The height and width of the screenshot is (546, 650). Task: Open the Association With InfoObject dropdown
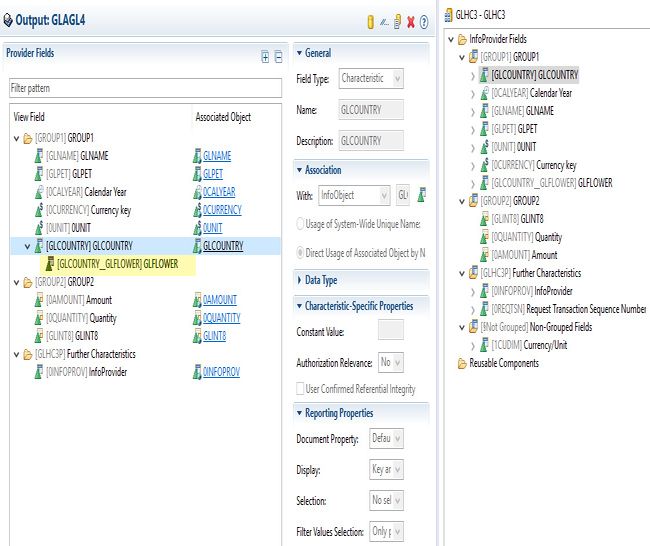pos(354,195)
